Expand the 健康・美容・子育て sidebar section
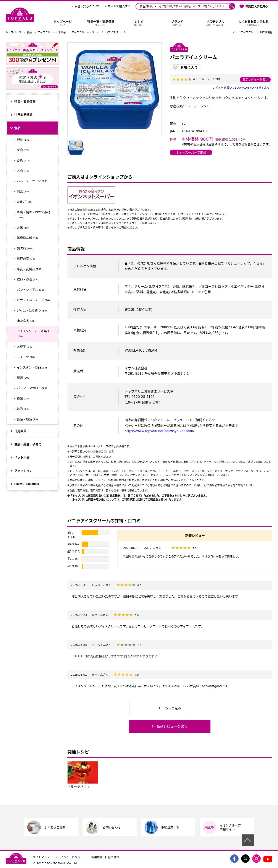The image size is (278, 868). click(32, 444)
